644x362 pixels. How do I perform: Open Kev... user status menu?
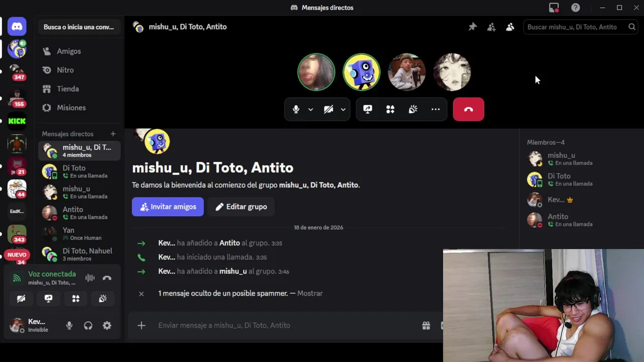coord(33,325)
